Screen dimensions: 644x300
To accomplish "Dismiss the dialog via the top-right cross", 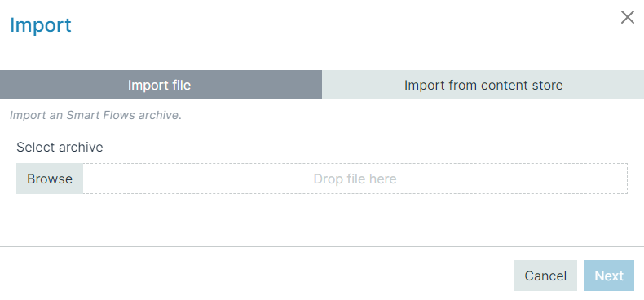I will click(x=627, y=17).
